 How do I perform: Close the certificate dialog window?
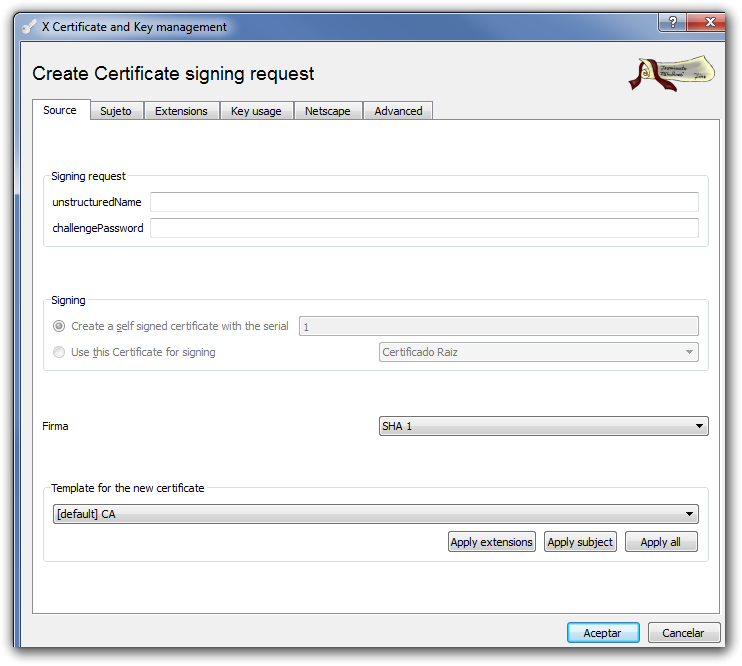(x=711, y=22)
